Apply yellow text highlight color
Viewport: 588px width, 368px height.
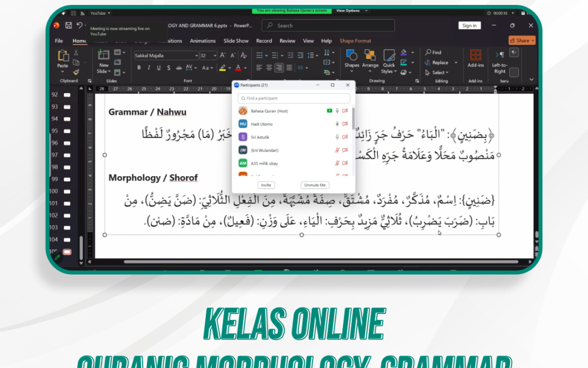point(222,68)
